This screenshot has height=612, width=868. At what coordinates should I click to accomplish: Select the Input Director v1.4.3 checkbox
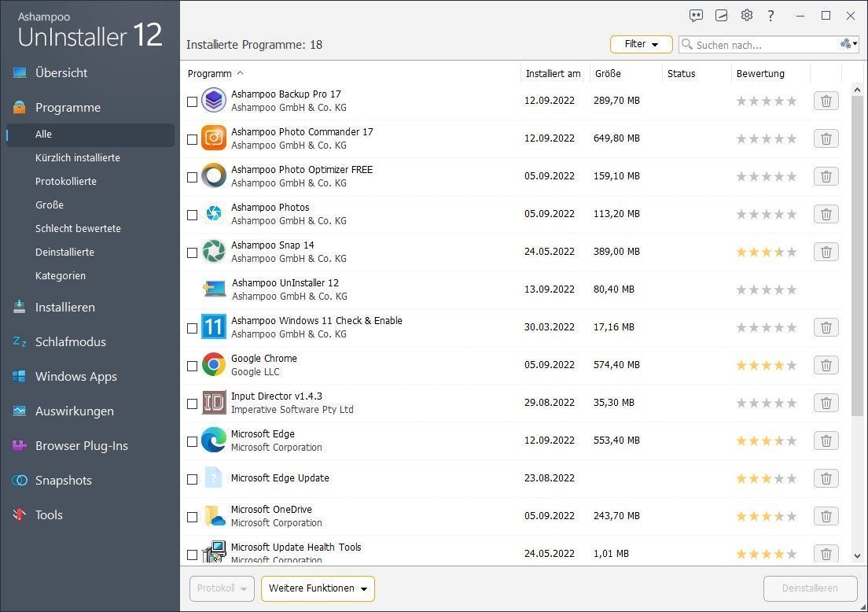click(x=193, y=404)
